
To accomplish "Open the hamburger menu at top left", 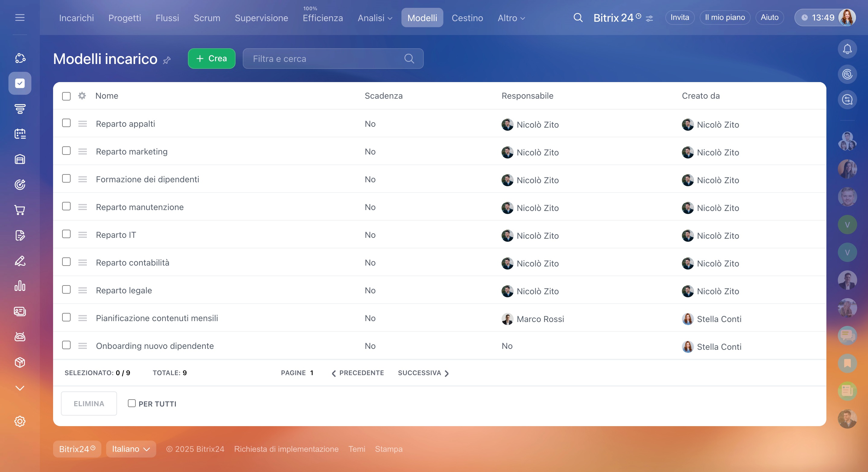I will tap(20, 18).
